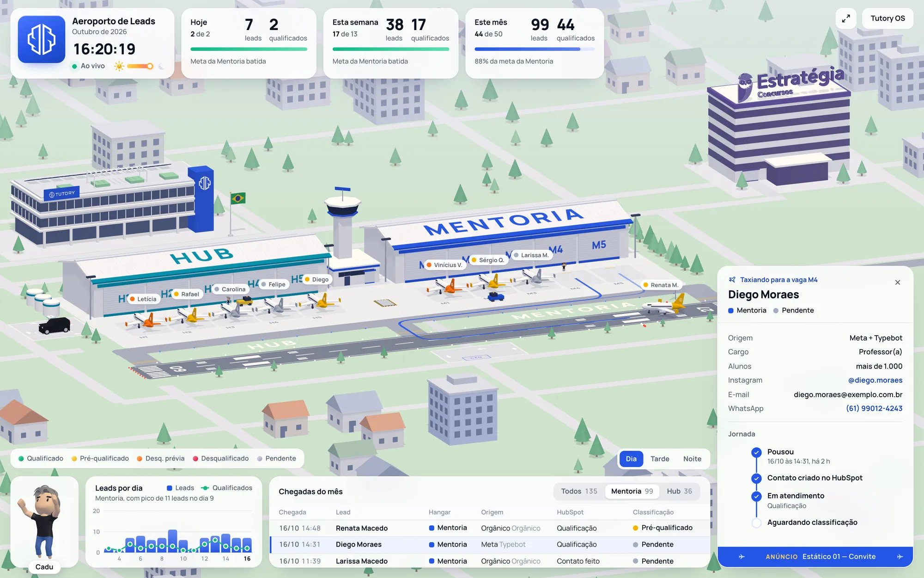Click the taxiing airplane icon in panel header
This screenshot has width=924, height=578.
coord(732,280)
